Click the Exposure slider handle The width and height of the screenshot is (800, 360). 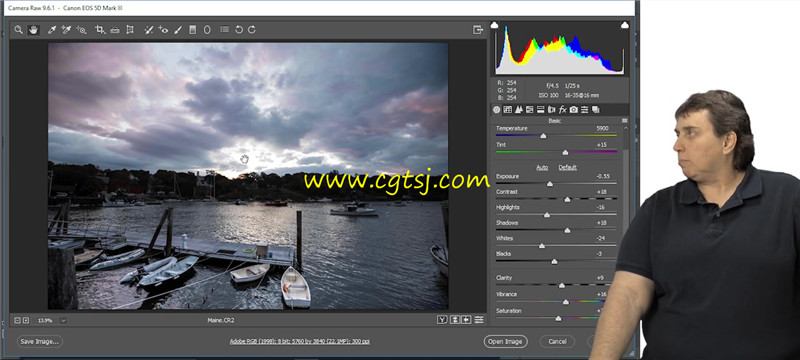[549, 184]
